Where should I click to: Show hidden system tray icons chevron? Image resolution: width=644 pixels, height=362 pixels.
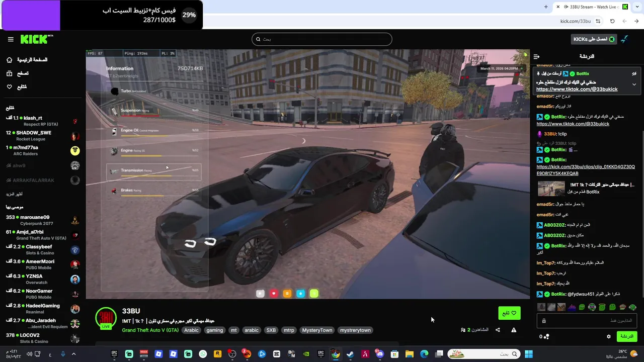point(73,354)
